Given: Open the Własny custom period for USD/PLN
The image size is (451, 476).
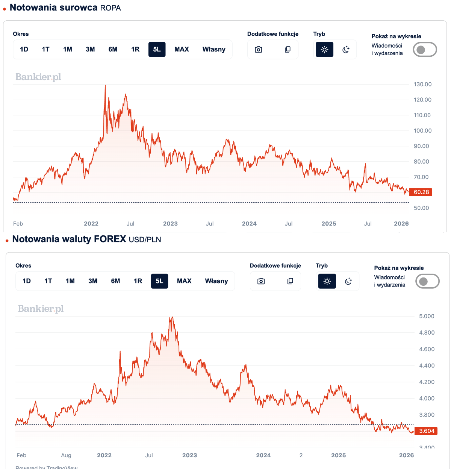Looking at the screenshot, I should pos(216,281).
